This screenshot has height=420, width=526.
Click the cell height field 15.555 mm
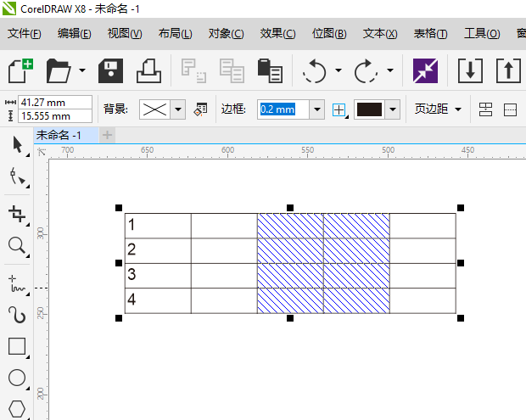55,116
